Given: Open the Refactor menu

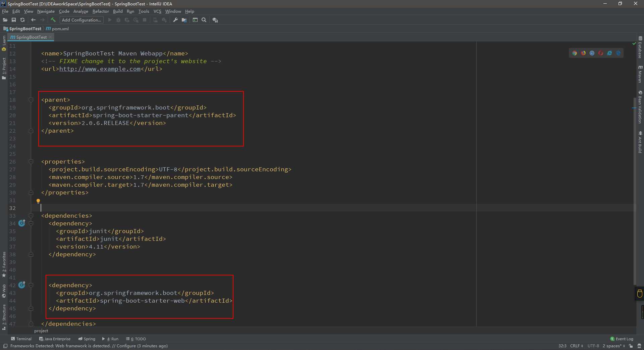Looking at the screenshot, I should [101, 11].
